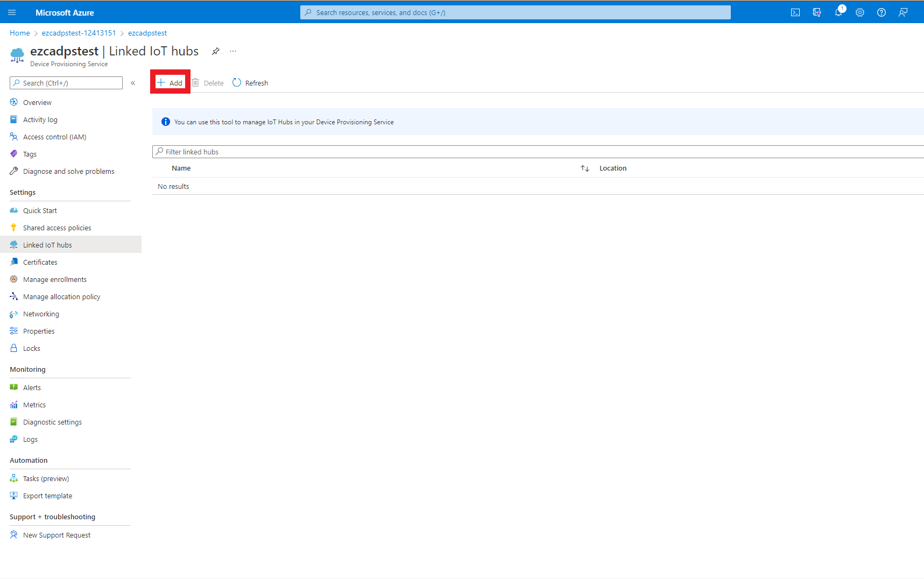Open Directories and subscriptions filter icon
Screen dimensions: 924x579
817,12
